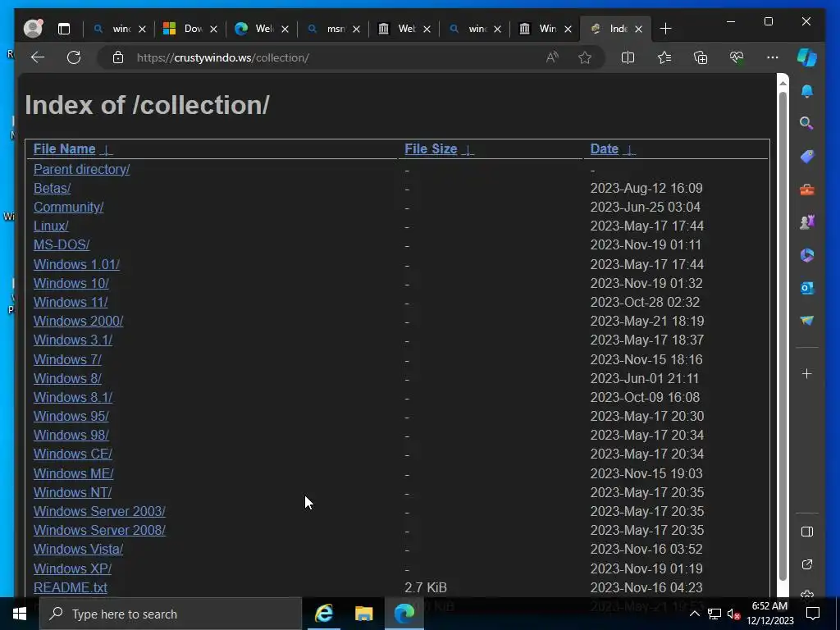Open the README.txt file
The image size is (840, 630).
click(71, 587)
